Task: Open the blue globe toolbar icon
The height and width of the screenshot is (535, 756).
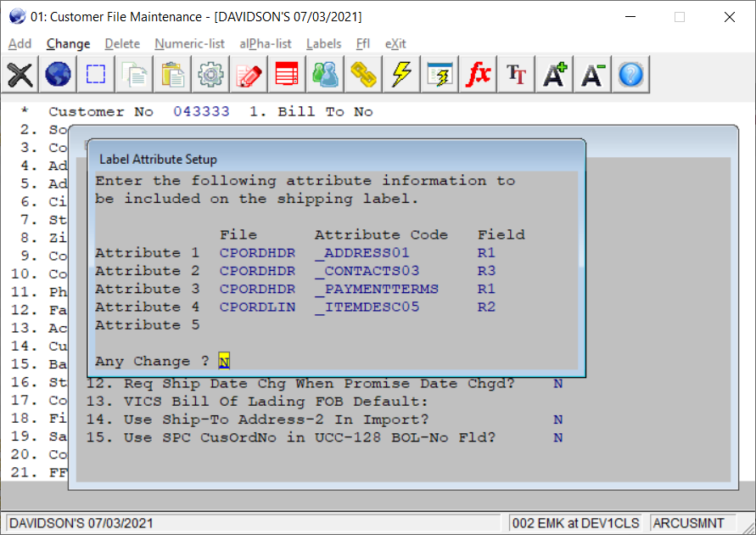Action: 58,75
